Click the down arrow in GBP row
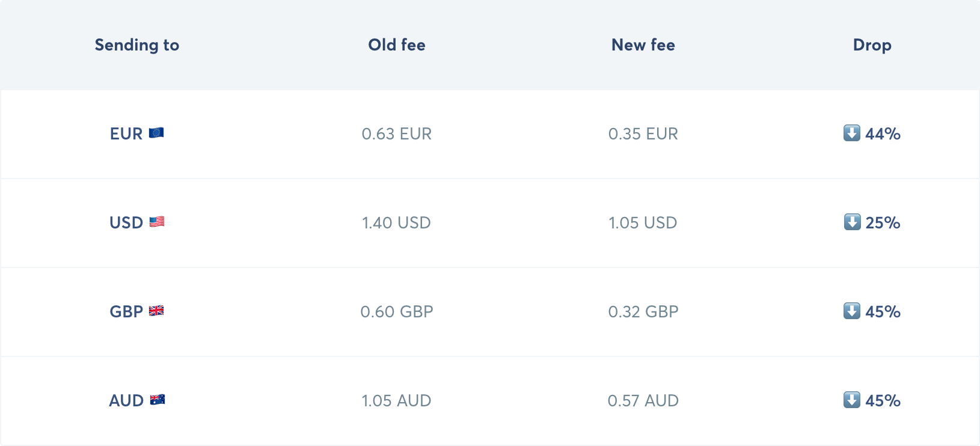 coord(851,311)
